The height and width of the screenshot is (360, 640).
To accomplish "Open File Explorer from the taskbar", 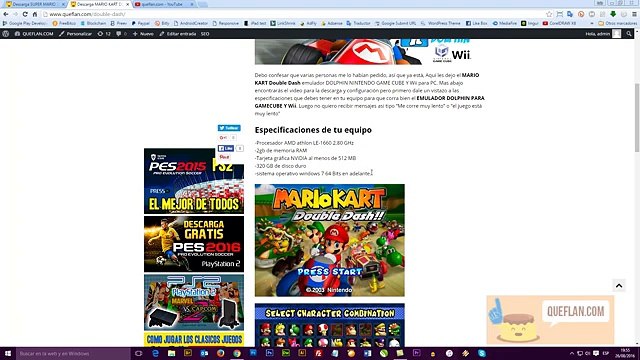I will click(171, 353).
